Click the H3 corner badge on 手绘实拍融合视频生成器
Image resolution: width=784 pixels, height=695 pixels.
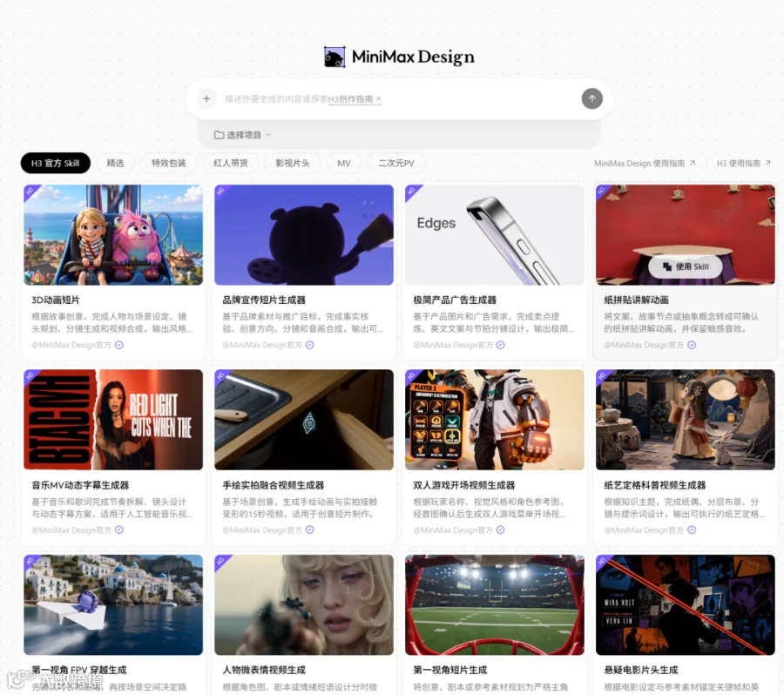pyautogui.click(x=220, y=376)
